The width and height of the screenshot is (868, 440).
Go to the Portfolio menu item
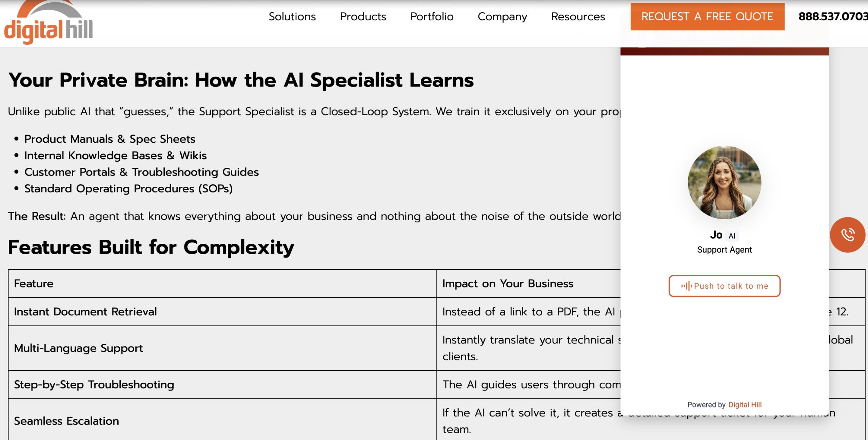[432, 17]
